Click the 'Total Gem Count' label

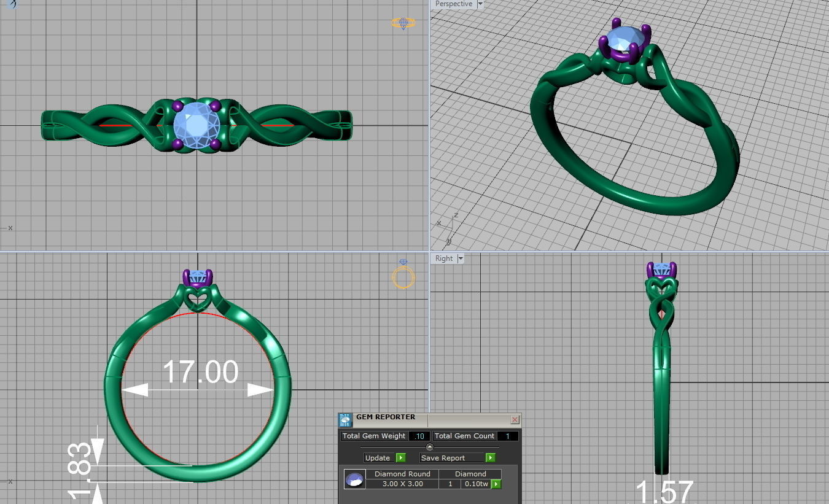pos(464,436)
